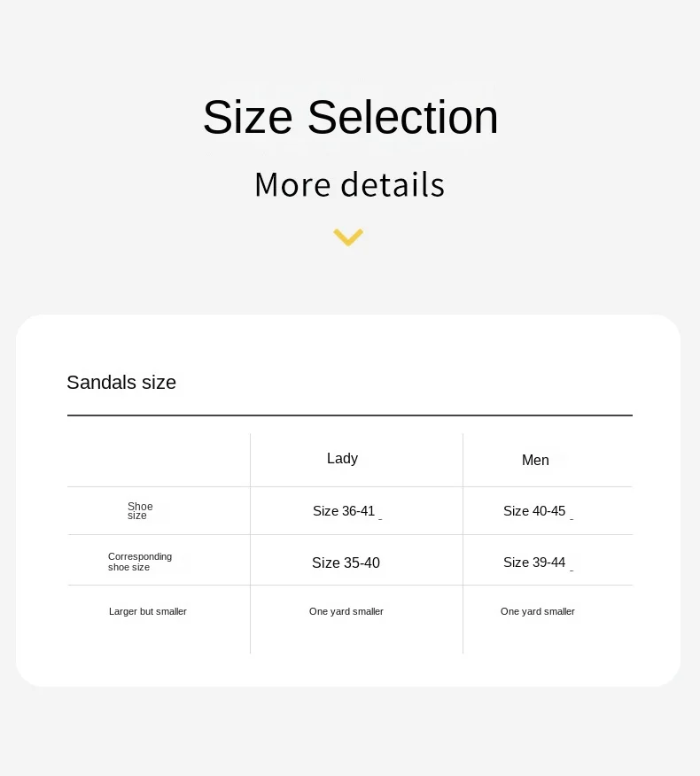Click the dark divider line below "Sandals size"

[x=349, y=415]
